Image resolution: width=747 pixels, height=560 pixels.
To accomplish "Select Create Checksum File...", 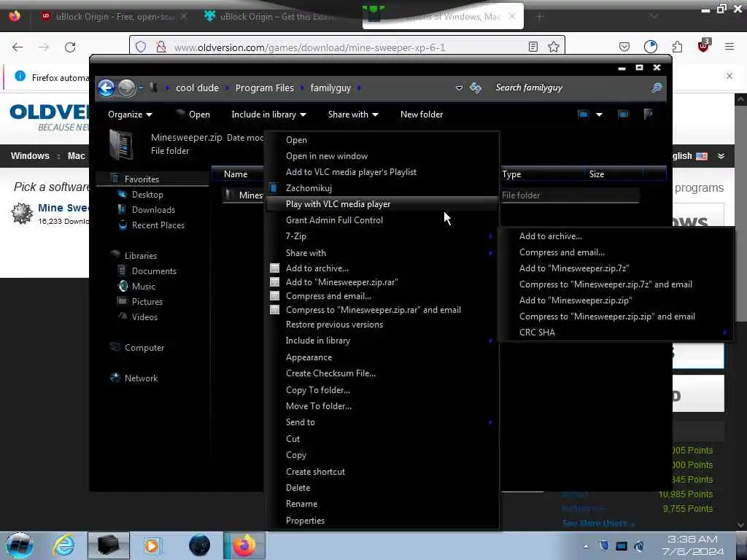I will [x=382, y=374].
